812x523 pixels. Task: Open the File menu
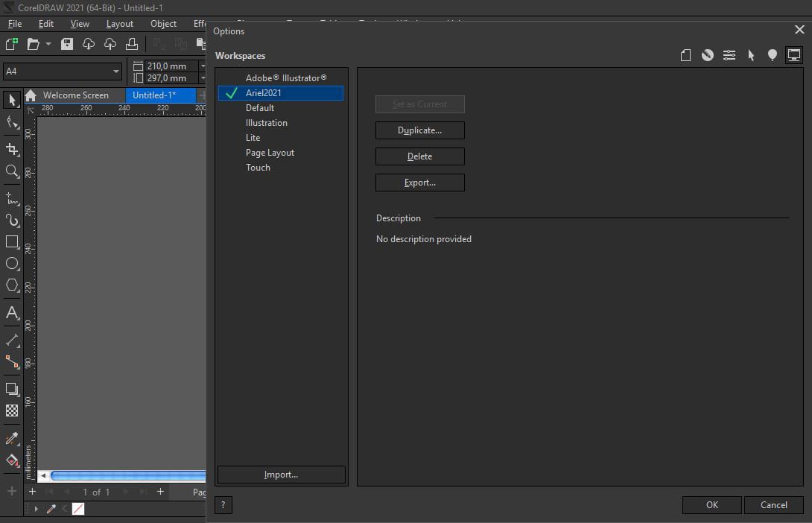(14, 24)
